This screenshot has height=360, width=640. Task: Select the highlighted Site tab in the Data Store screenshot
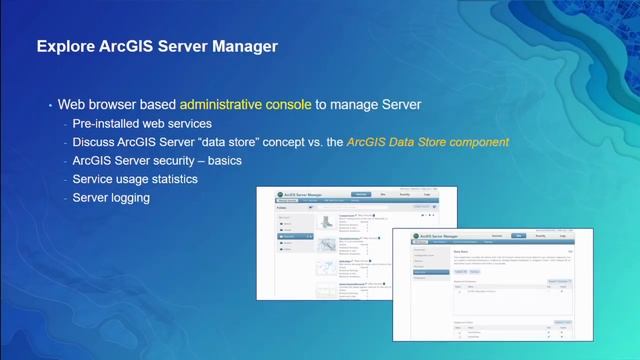tap(519, 236)
